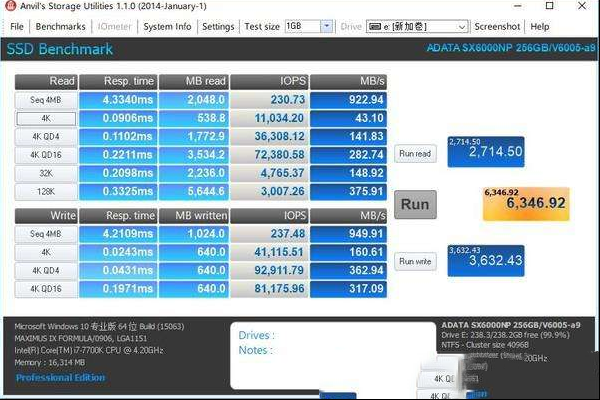
Task: Open the System Info menu
Action: click(x=167, y=26)
